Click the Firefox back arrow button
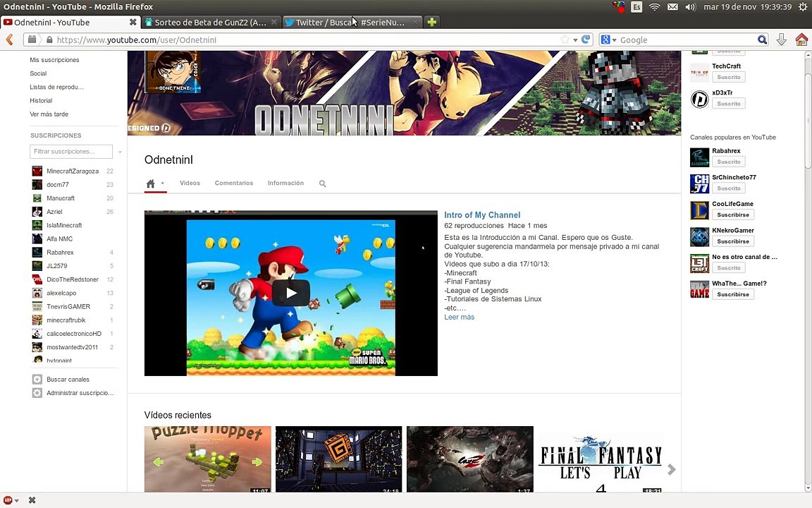Screen dimensions: 812x508 (x=9, y=40)
